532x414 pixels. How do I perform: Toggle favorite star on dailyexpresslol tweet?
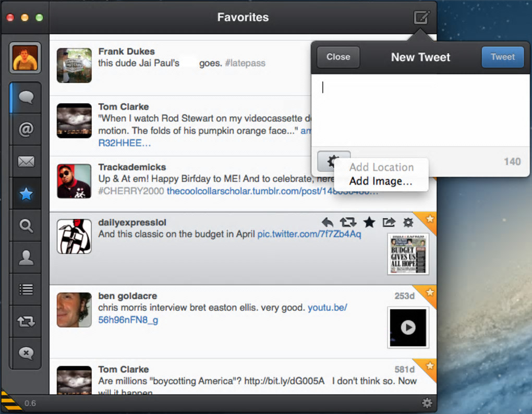(369, 223)
